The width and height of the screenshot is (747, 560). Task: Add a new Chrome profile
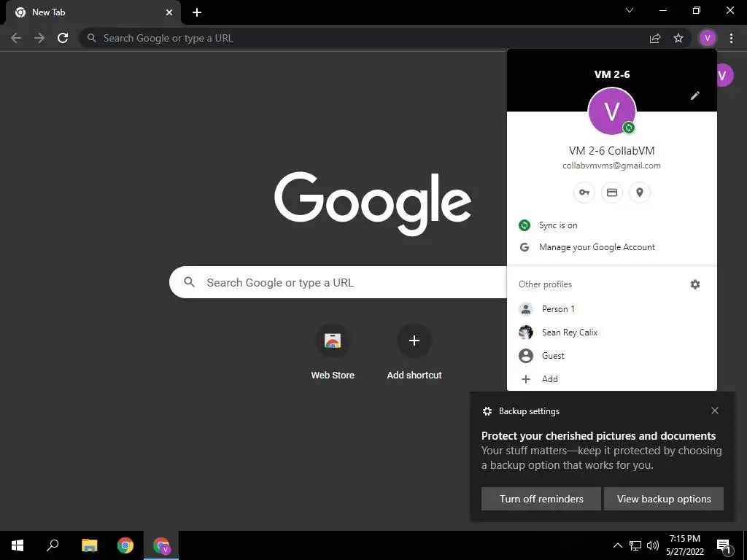coord(612,379)
